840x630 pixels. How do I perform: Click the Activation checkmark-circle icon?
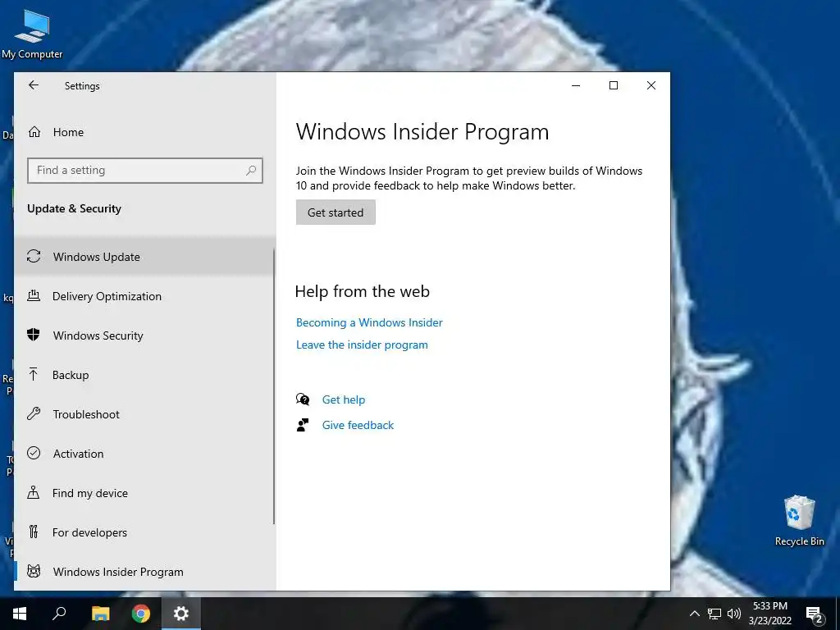point(34,453)
